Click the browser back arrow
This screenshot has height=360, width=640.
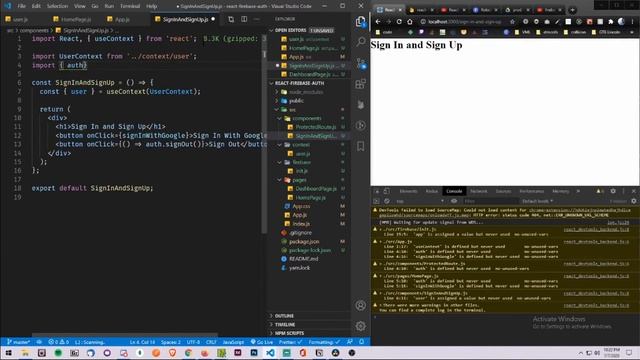pyautogui.click(x=378, y=22)
